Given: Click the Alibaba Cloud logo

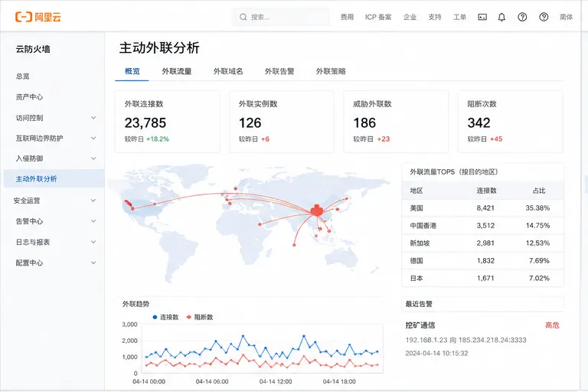Looking at the screenshot, I should [x=38, y=17].
